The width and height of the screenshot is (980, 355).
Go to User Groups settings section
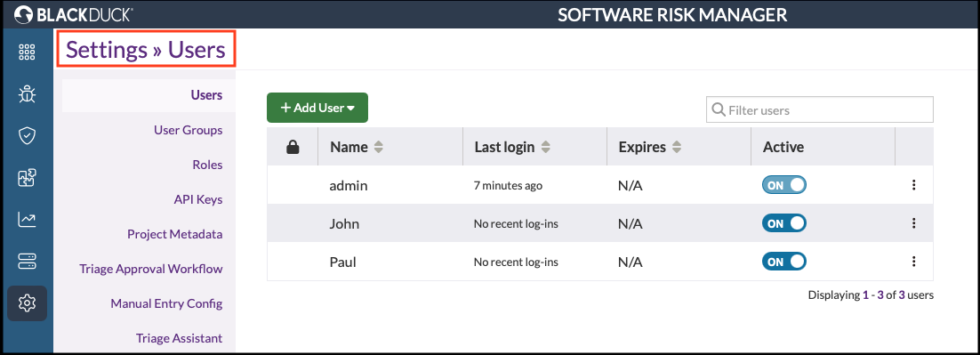[x=189, y=130]
